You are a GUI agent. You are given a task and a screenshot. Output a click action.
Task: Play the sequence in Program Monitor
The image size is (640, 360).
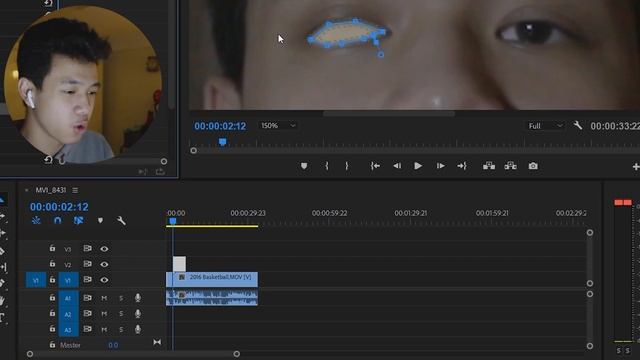coord(418,166)
